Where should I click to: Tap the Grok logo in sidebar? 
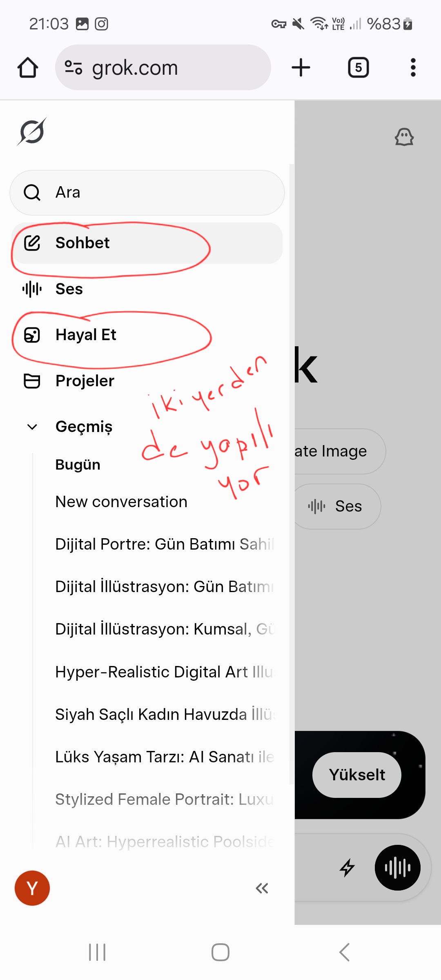tap(32, 132)
